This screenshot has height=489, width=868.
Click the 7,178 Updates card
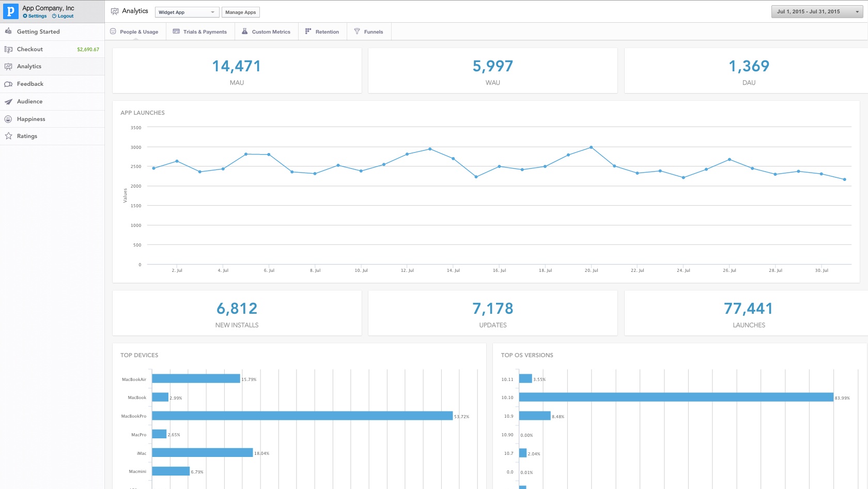[x=493, y=313]
